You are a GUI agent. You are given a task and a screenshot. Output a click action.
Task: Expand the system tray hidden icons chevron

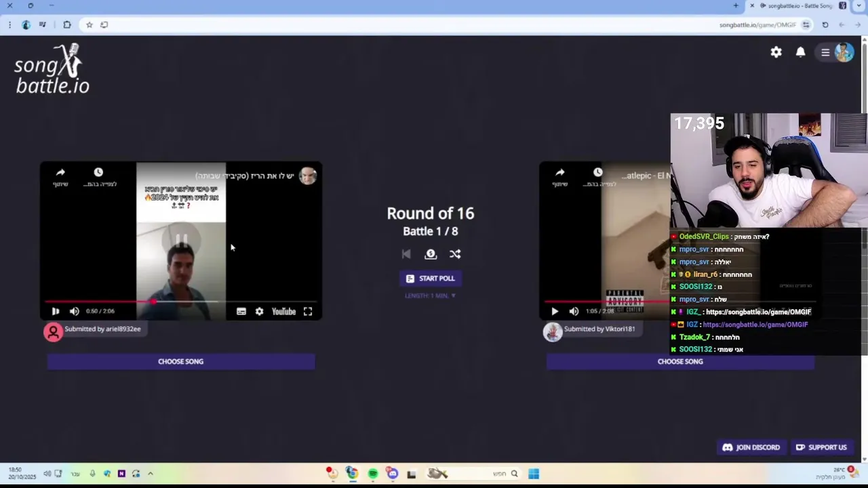point(151,474)
